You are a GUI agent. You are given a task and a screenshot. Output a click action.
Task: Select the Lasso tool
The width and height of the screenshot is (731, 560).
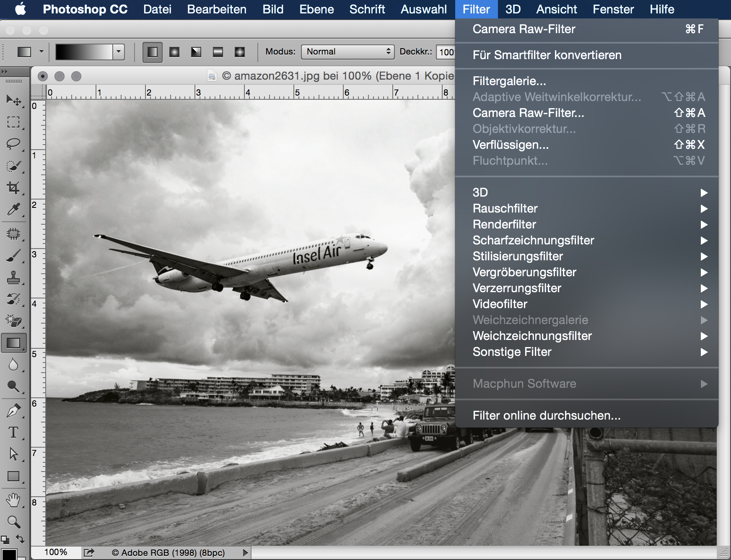(13, 144)
